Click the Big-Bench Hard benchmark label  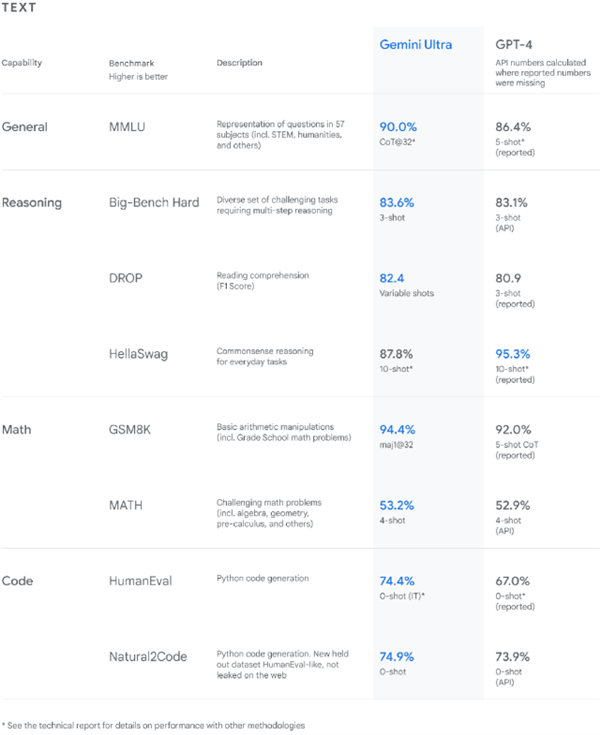[x=154, y=202]
